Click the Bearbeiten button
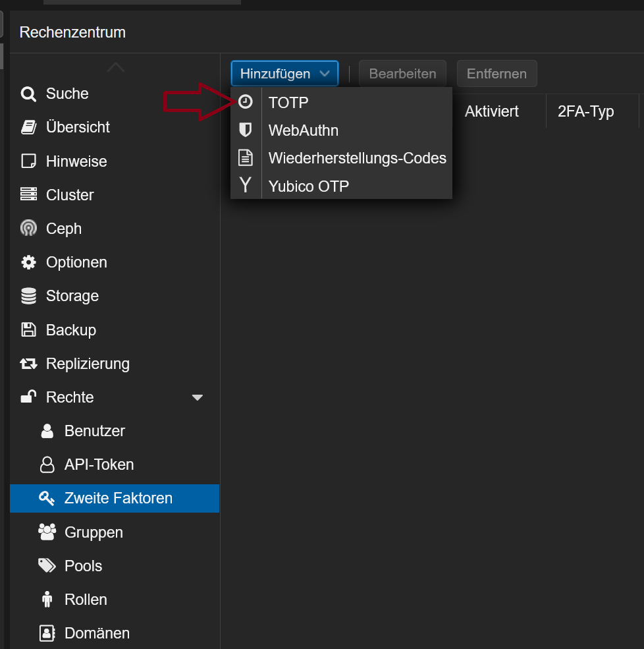Screen dimensions: 644x649 tap(402, 73)
